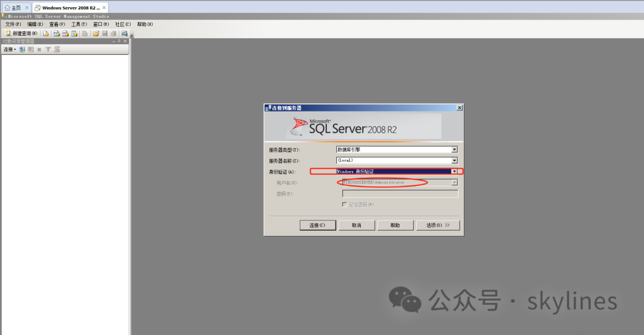Click the Analysis Services DMX Query icon
The height and width of the screenshot is (335, 644).
point(66,33)
